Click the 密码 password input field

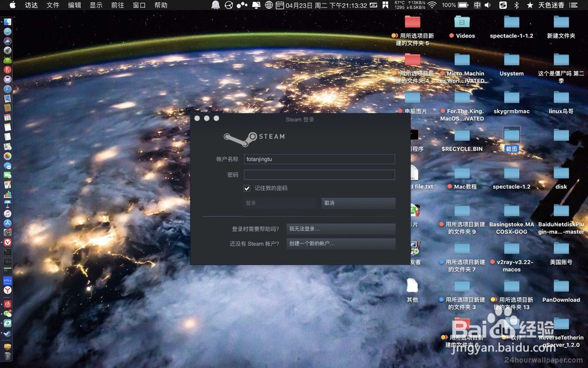pyautogui.click(x=319, y=174)
